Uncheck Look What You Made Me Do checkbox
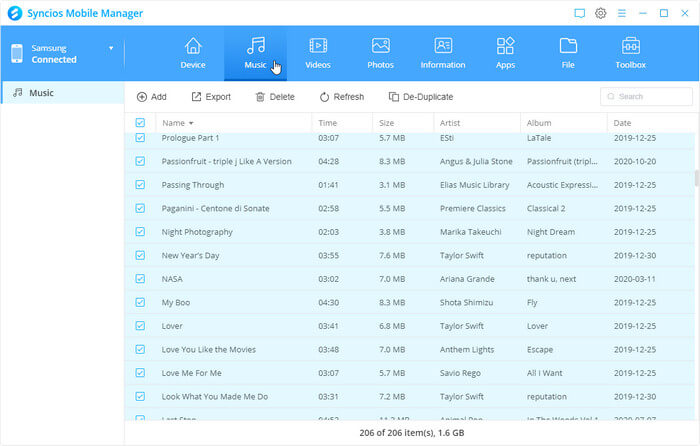 coord(140,396)
